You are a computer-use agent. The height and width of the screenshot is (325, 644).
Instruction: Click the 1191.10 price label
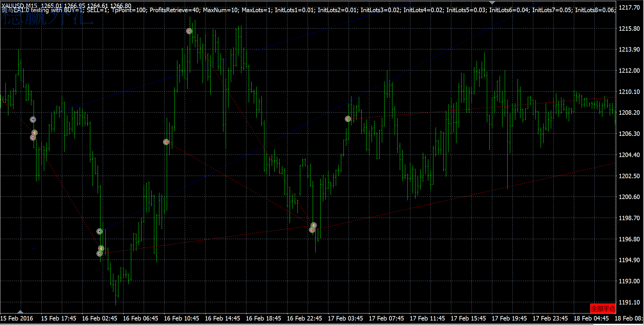tap(629, 302)
